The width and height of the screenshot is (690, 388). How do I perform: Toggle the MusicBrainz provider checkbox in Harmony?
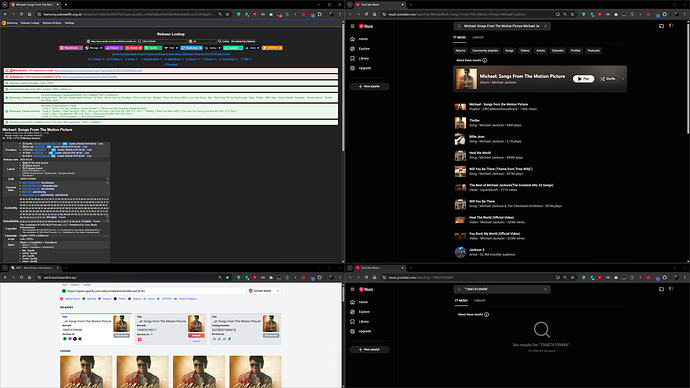point(80,48)
